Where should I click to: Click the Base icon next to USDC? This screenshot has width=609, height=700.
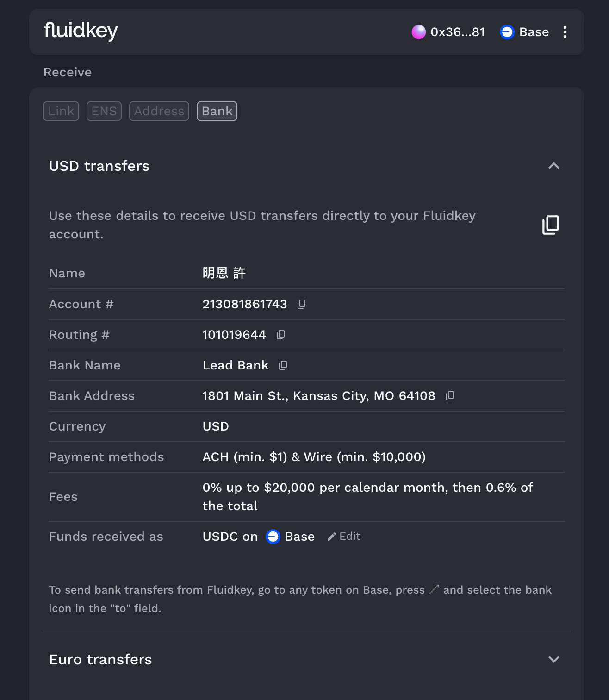[x=273, y=536]
